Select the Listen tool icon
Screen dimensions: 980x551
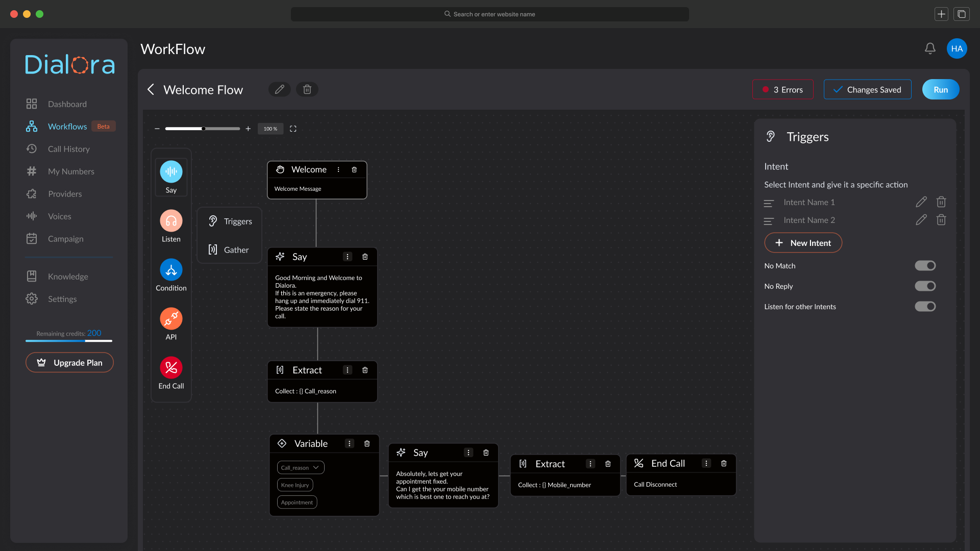[x=171, y=221]
